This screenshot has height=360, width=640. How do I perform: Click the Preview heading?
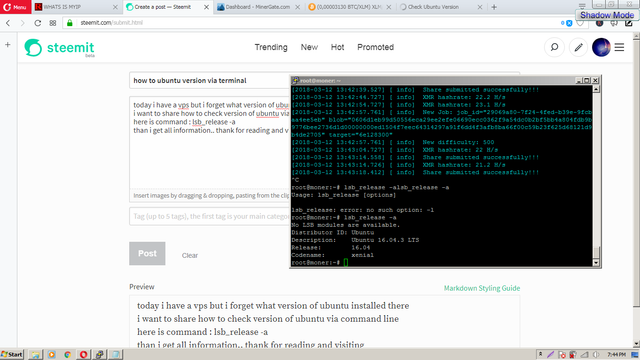pyautogui.click(x=142, y=287)
